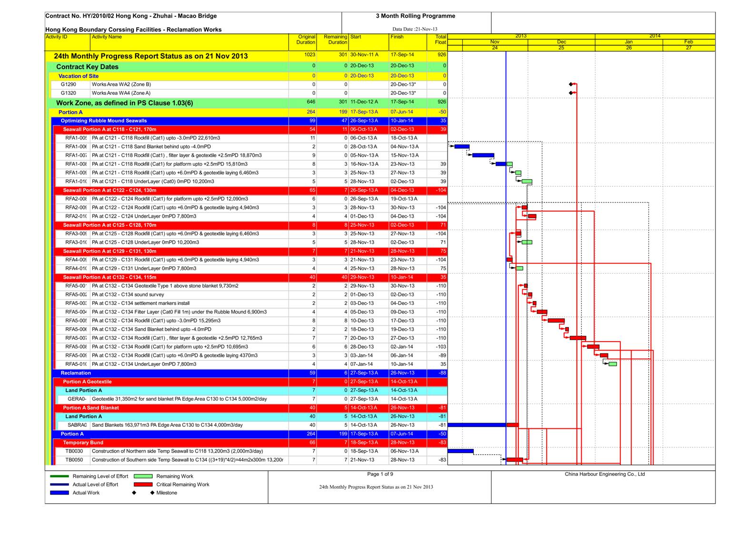The width and height of the screenshot is (756, 535).
Task: Select the Portion A Sand Blanket group row
Action: point(250,408)
